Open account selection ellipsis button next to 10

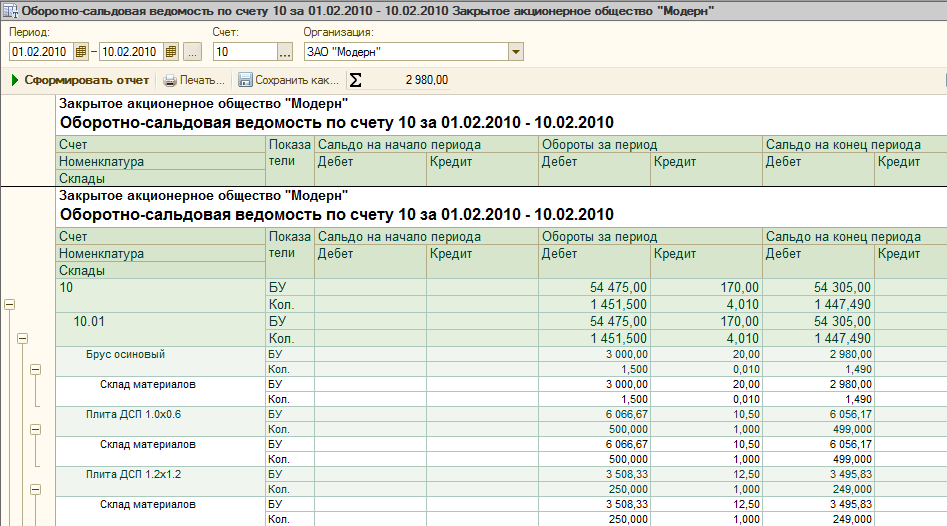285,52
